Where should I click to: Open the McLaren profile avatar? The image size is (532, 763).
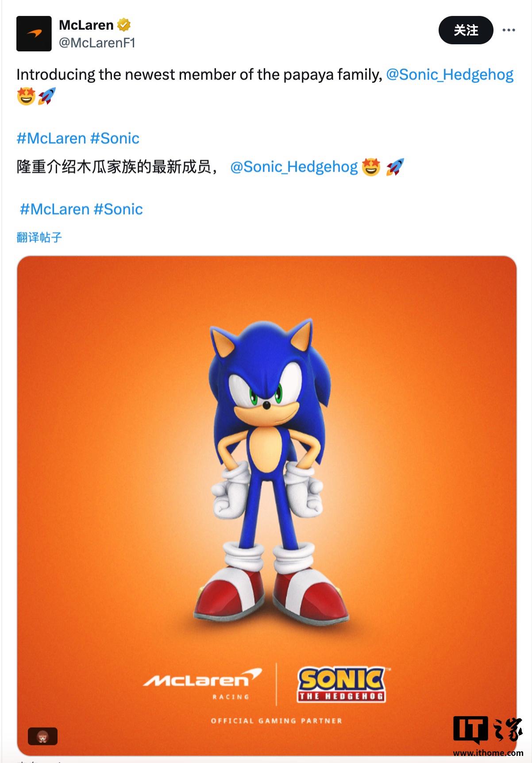pos(34,34)
